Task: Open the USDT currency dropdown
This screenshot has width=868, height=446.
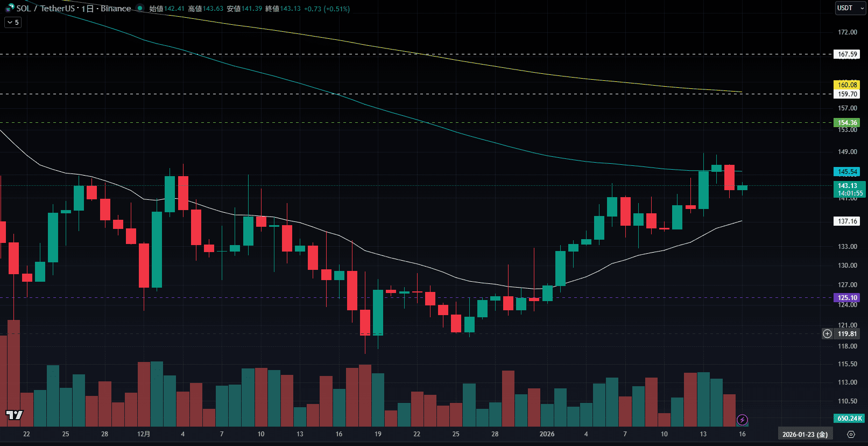Action: coord(850,8)
